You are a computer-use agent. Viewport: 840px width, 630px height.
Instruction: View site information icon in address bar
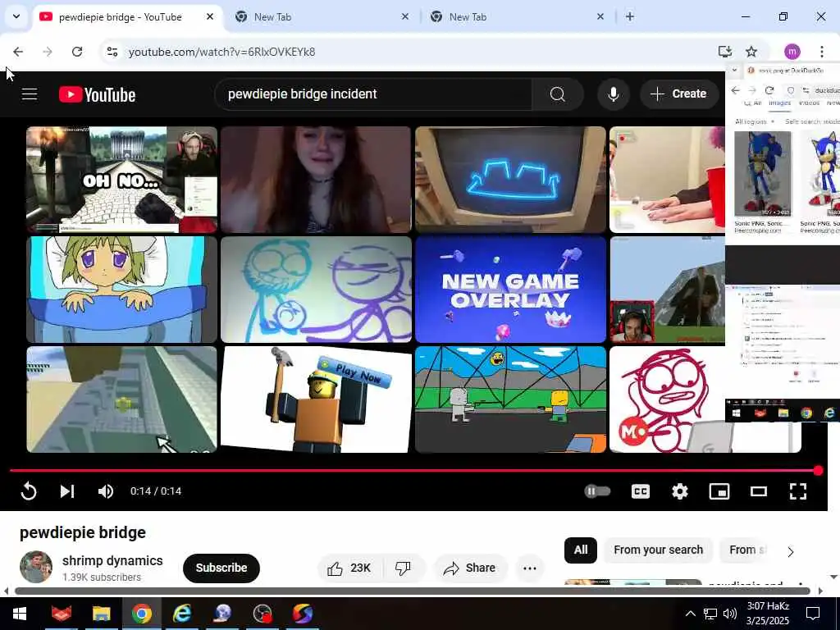(112, 52)
